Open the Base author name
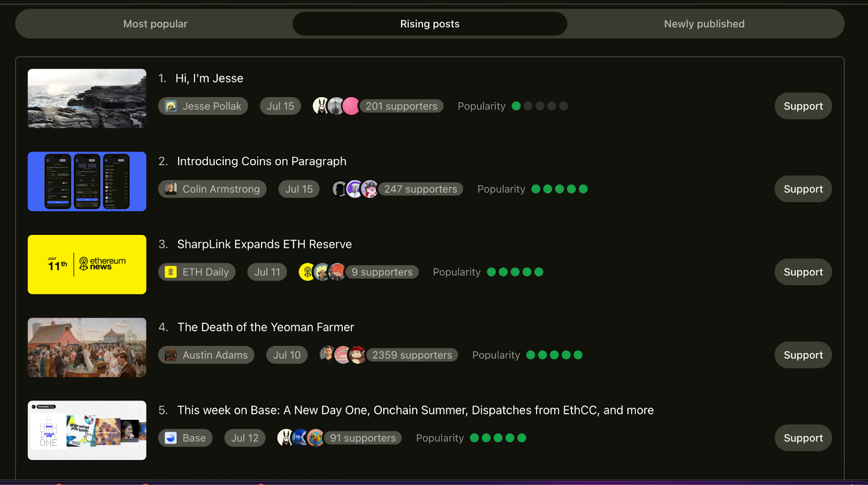868x485 pixels. coord(194,438)
